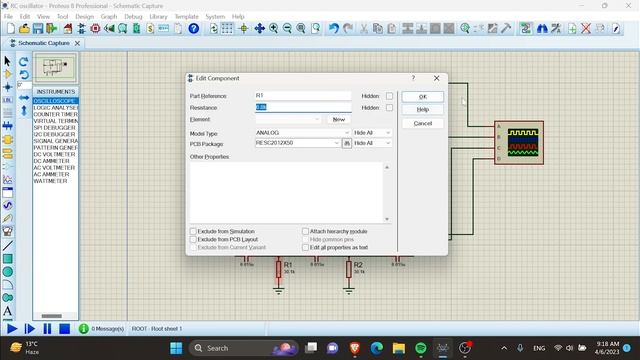Open the Spotify taskbar icon
The width and height of the screenshot is (640, 360).
coord(421,348)
